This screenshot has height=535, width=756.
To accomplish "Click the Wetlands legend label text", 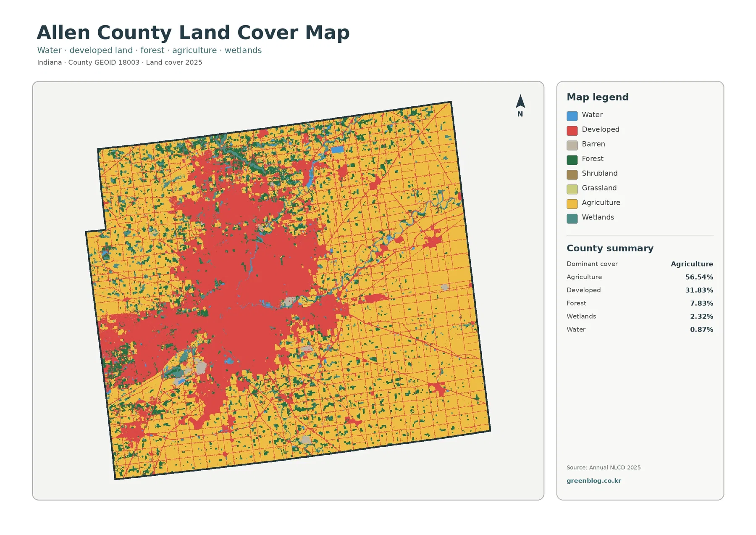I will [x=598, y=217].
